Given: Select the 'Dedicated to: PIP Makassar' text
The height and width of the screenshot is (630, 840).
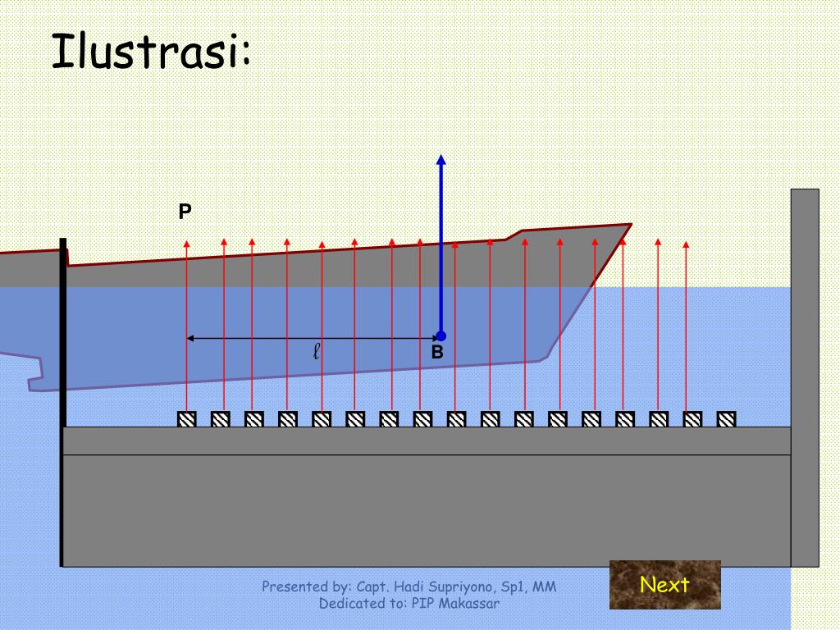Looking at the screenshot, I should click(409, 604).
